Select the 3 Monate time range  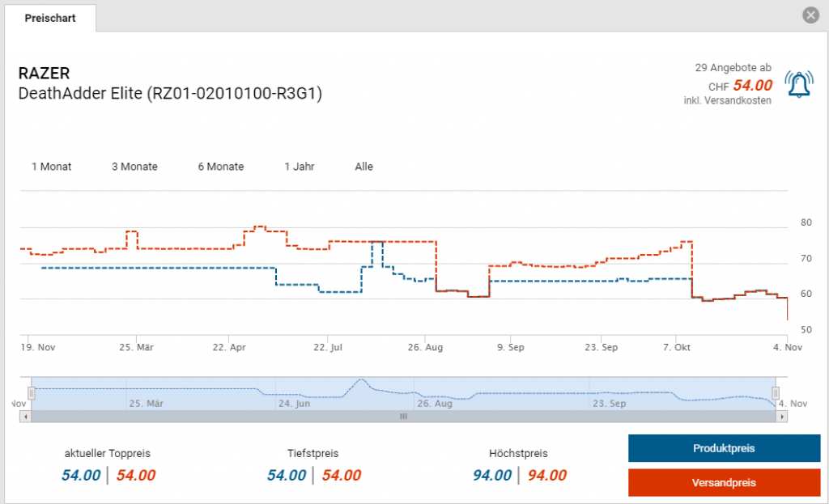pyautogui.click(x=134, y=167)
